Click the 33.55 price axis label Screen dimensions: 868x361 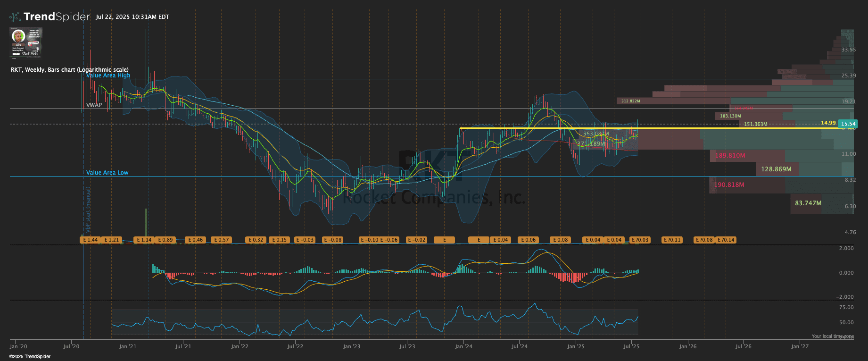(x=849, y=50)
